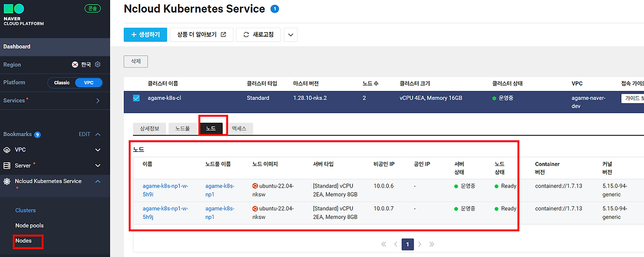Image resolution: width=644 pixels, height=257 pixels.
Task: Click private IP 10.0.0.6
Action: click(x=383, y=186)
